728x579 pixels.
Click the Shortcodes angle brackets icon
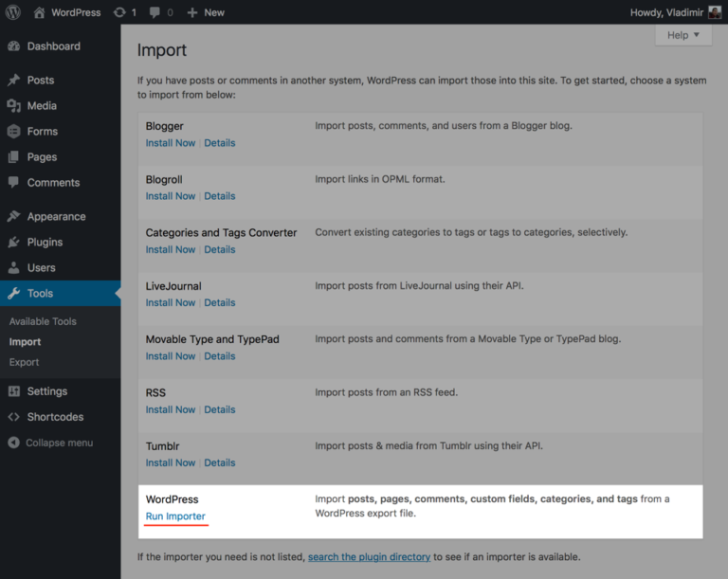pos(14,417)
